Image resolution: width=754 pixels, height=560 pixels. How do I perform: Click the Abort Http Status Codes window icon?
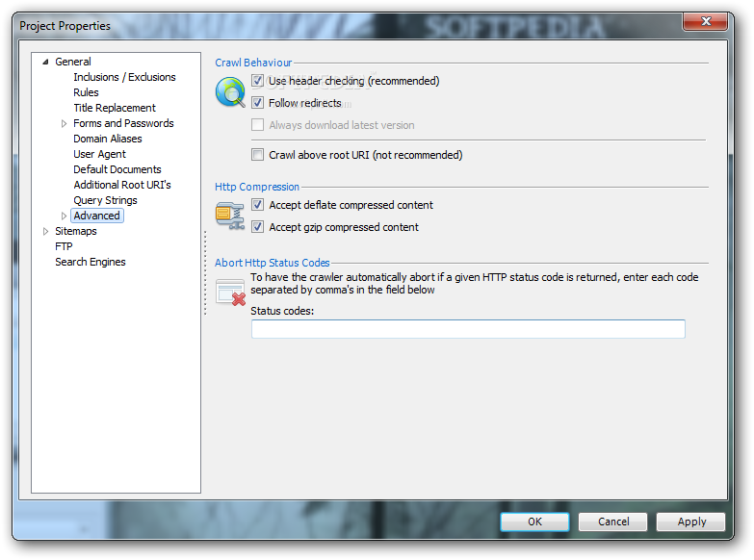[x=230, y=293]
